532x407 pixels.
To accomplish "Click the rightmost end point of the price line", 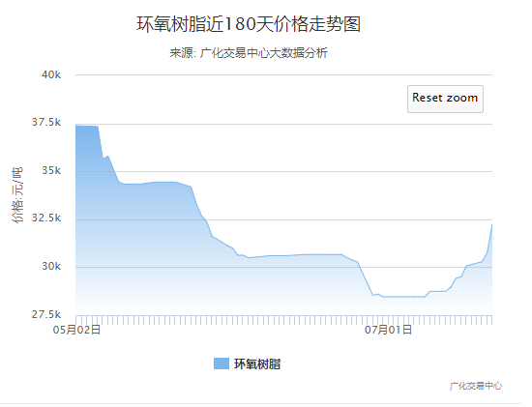I will [x=492, y=224].
